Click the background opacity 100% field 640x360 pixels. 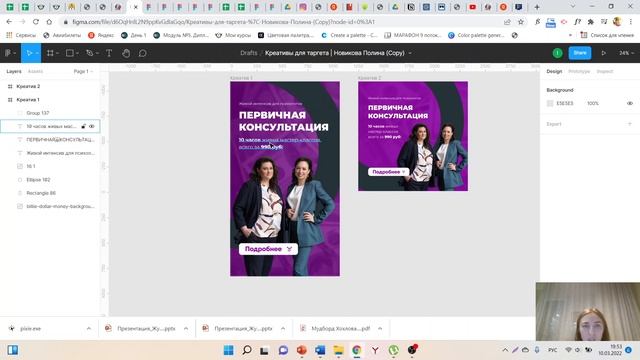(x=593, y=104)
